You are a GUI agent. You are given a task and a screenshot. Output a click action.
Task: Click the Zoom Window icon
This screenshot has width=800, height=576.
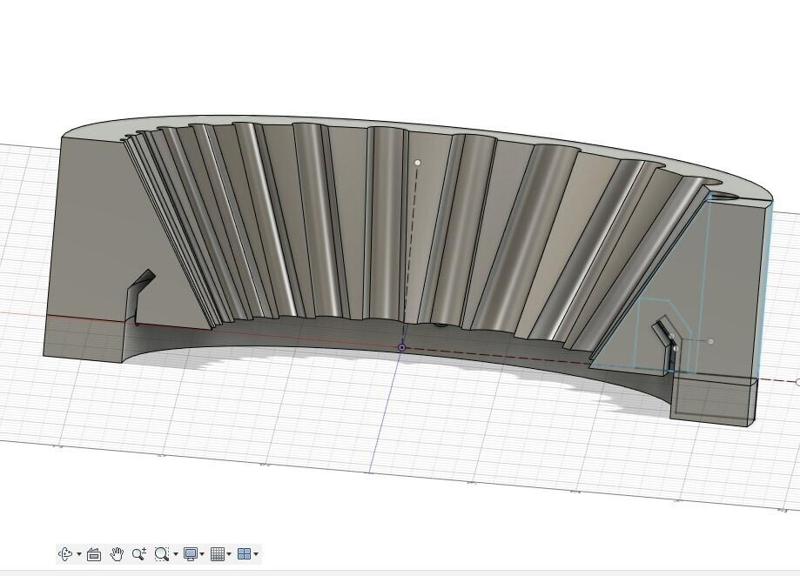click(161, 554)
